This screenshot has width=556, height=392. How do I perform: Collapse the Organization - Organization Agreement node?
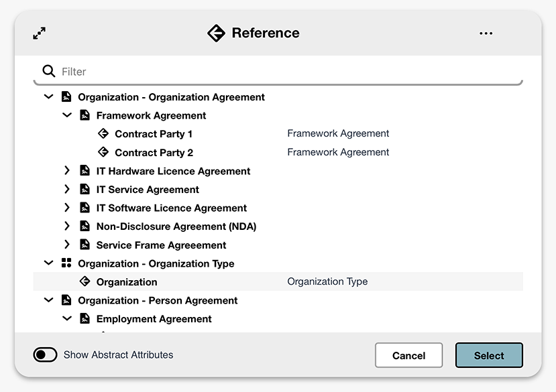48,97
